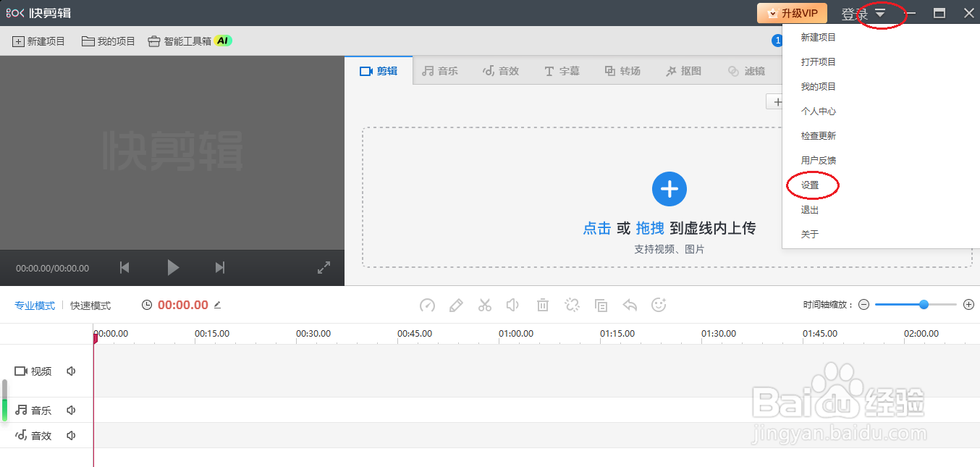This screenshot has width=980, height=467.
Task: Switch to the 抠图 tab
Action: 683,71
